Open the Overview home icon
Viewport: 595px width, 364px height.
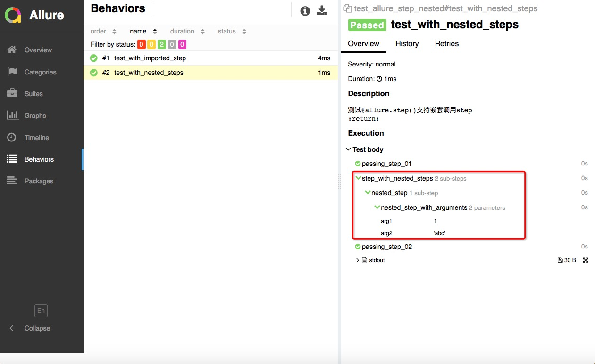pyautogui.click(x=12, y=50)
